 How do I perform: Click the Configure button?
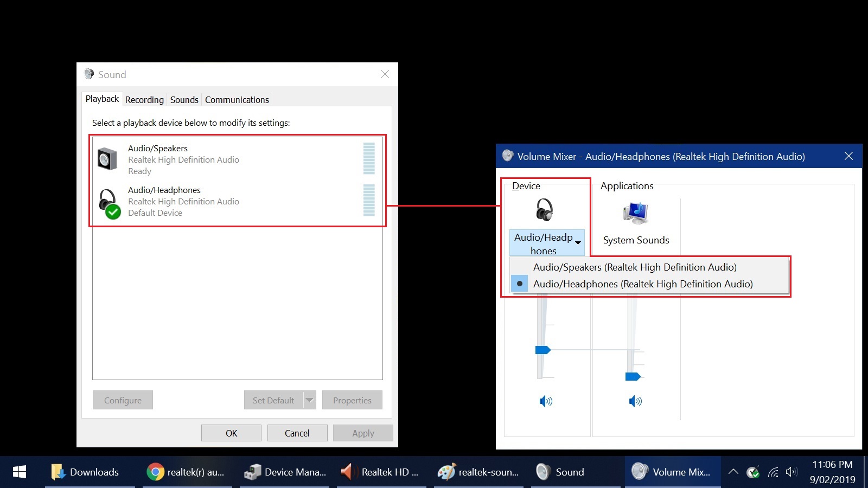coord(123,400)
